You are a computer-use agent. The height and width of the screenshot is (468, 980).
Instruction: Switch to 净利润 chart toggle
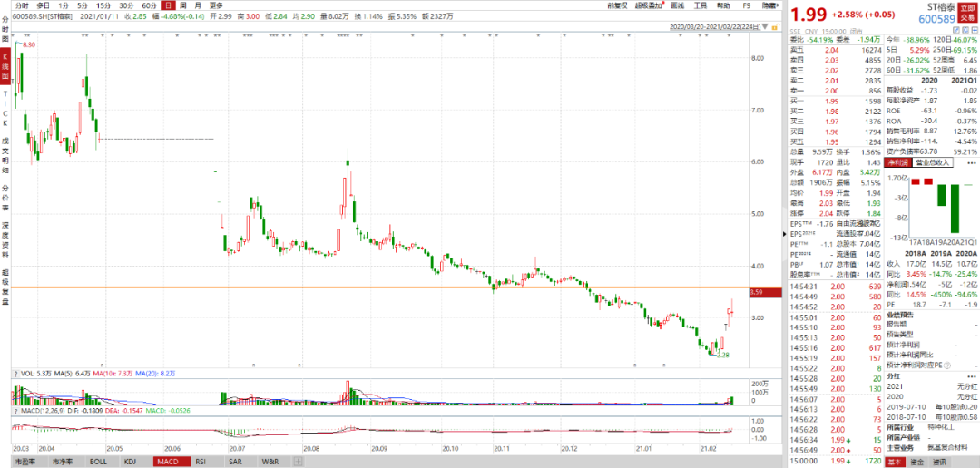coord(899,162)
